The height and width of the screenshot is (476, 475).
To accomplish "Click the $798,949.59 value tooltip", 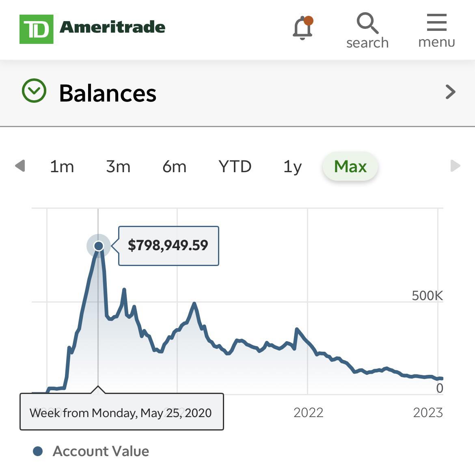I will 168,246.
